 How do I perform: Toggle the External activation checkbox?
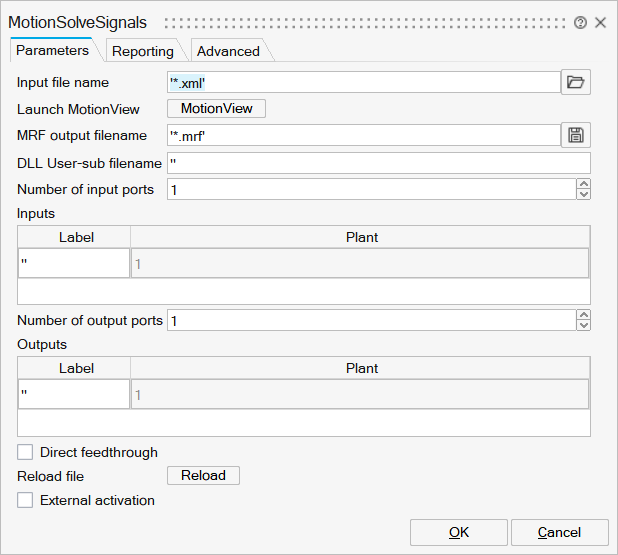(26, 500)
